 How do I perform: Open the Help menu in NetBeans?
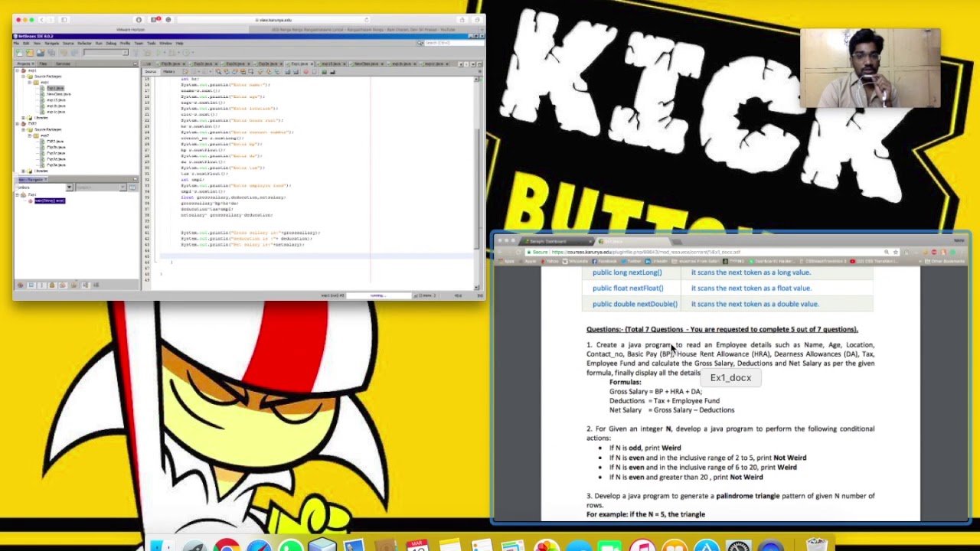coord(179,44)
